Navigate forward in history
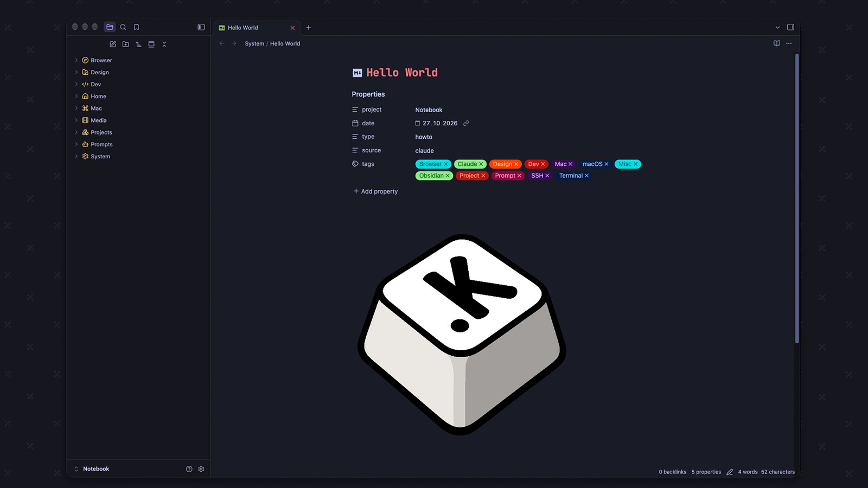 coord(234,43)
